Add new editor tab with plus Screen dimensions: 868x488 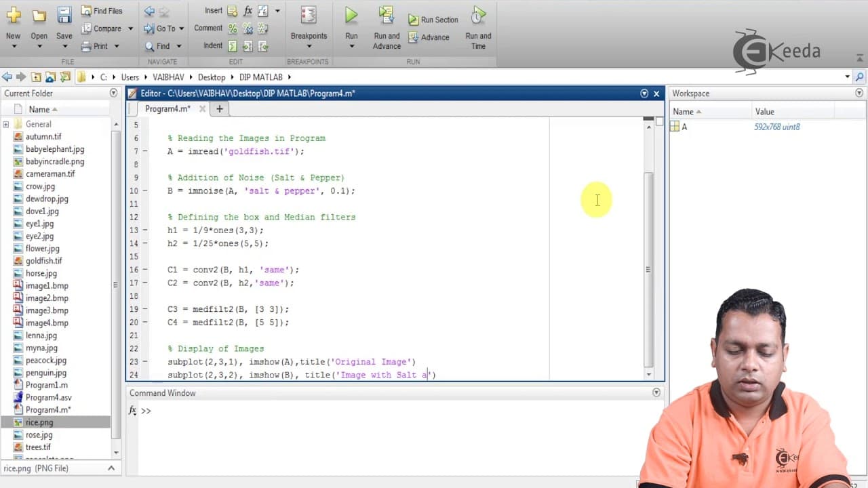click(219, 108)
